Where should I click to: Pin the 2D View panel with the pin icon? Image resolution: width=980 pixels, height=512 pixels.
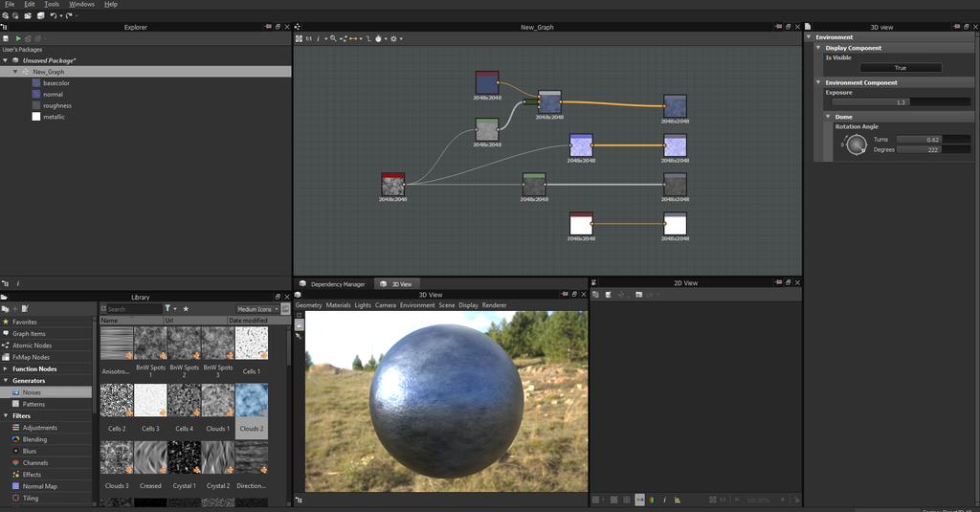[778, 282]
